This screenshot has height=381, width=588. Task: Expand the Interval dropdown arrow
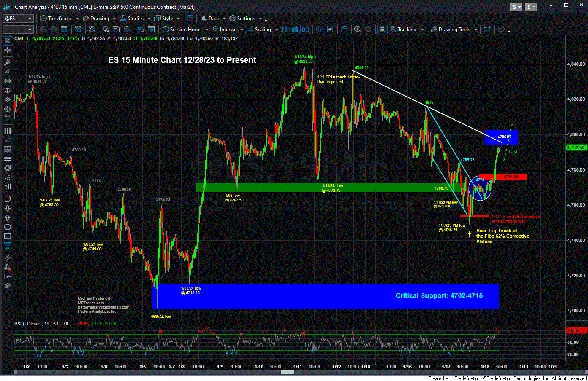[x=242, y=30]
